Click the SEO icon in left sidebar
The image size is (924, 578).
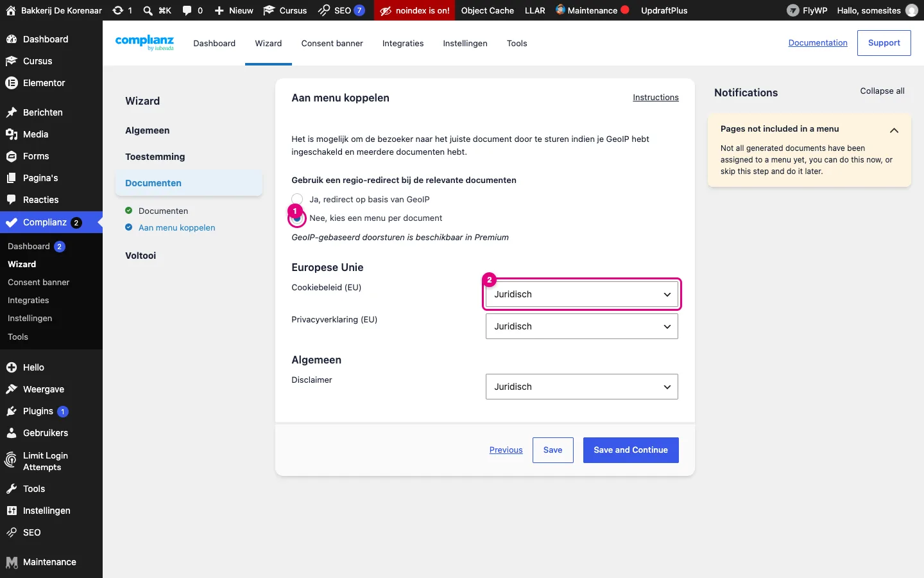point(11,532)
